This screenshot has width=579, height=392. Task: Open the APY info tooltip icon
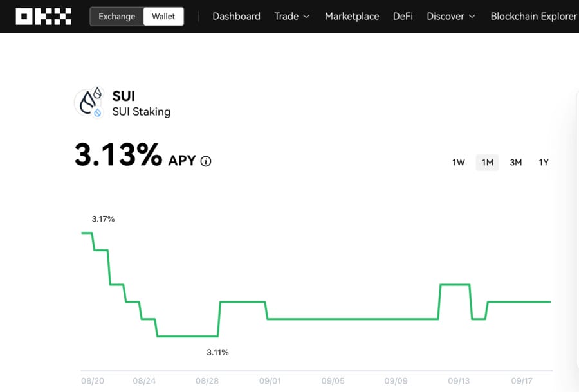coord(206,161)
